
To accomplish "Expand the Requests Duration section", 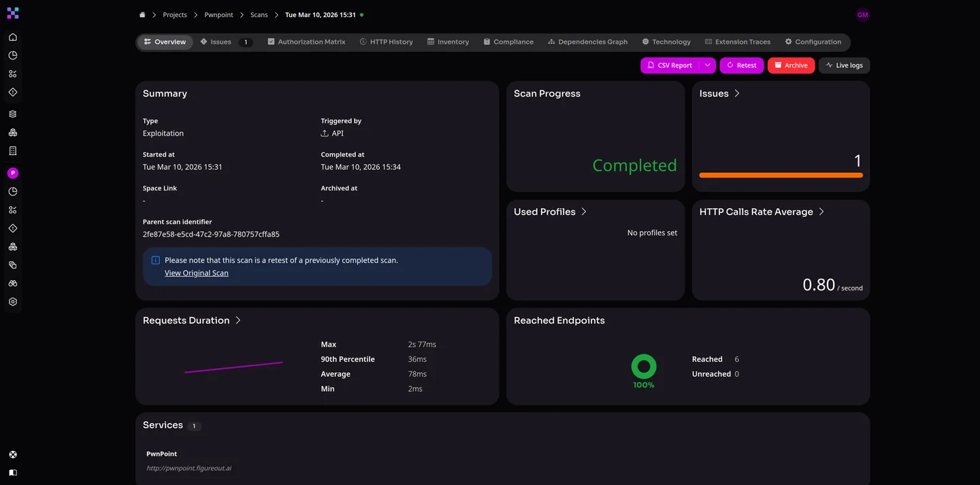I will 238,320.
